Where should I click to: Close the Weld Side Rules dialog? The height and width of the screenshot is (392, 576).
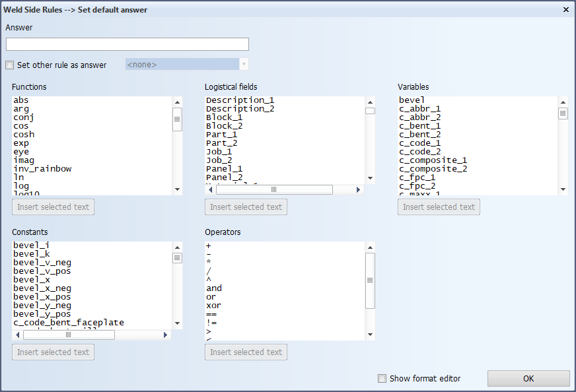point(565,10)
